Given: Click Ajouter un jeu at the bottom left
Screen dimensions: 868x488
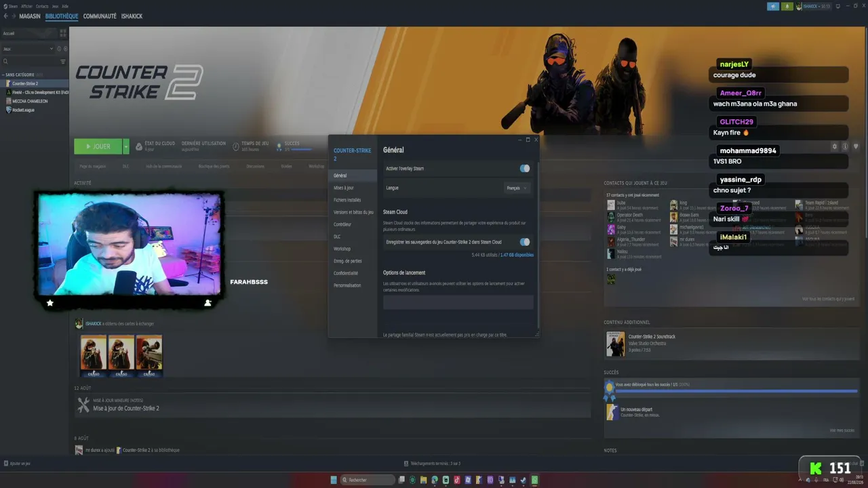Looking at the screenshot, I should pos(17,464).
